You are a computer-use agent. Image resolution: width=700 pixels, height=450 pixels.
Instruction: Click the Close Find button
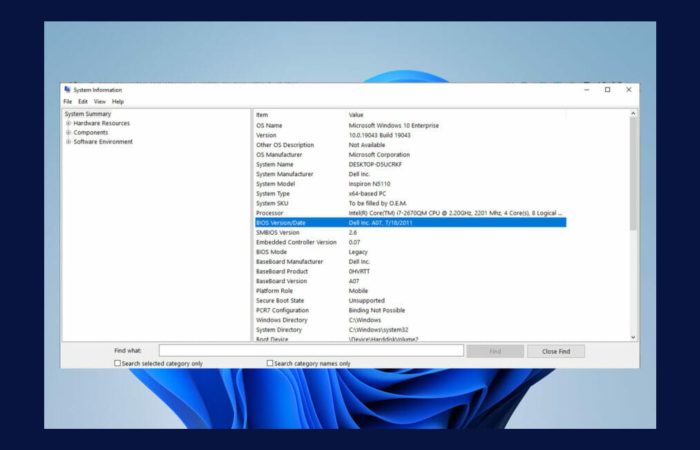556,351
